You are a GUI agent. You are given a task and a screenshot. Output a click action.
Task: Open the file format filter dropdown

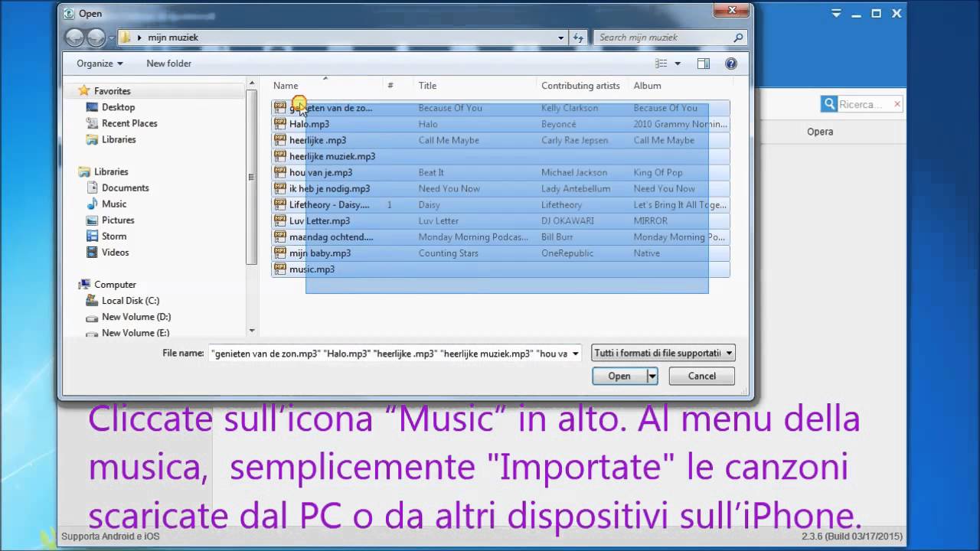pyautogui.click(x=663, y=353)
